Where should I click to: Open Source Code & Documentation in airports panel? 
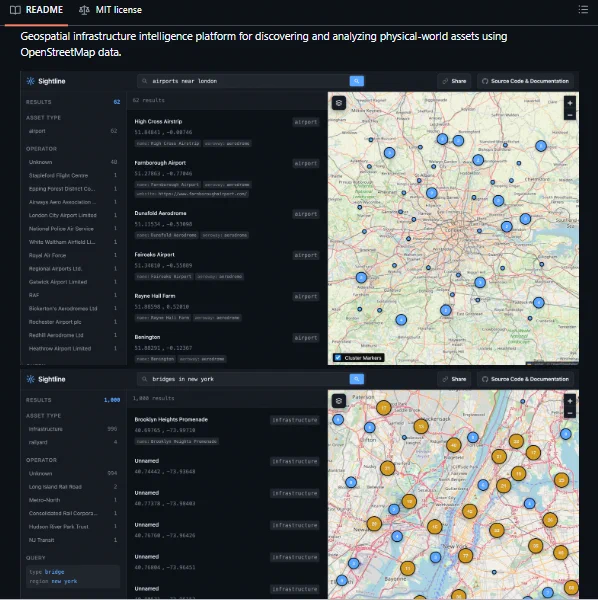pos(525,81)
